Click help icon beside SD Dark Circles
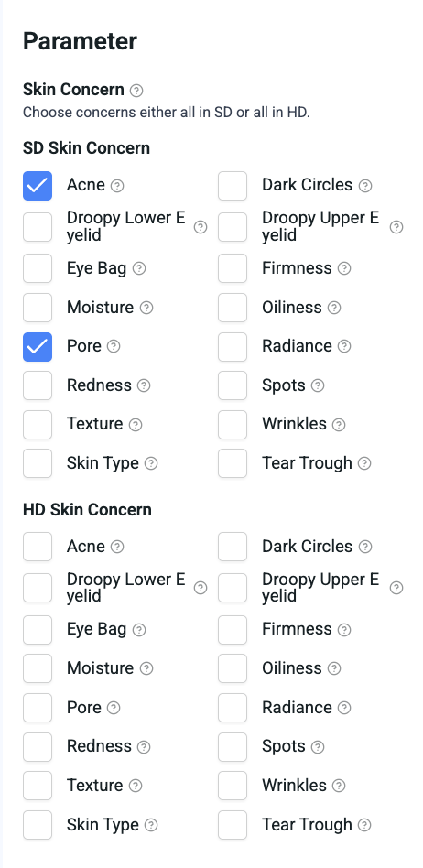Screen dimensions: 423x868 [x=365, y=186]
